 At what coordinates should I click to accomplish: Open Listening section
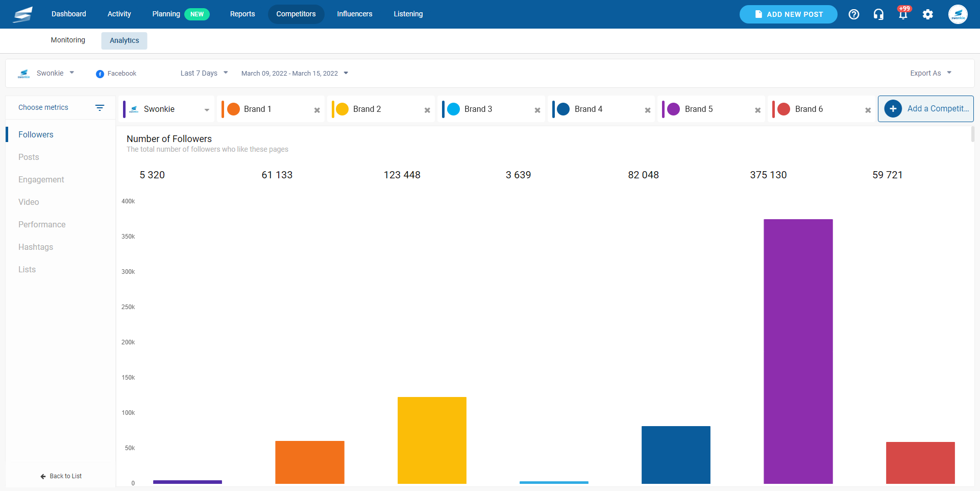pos(408,14)
